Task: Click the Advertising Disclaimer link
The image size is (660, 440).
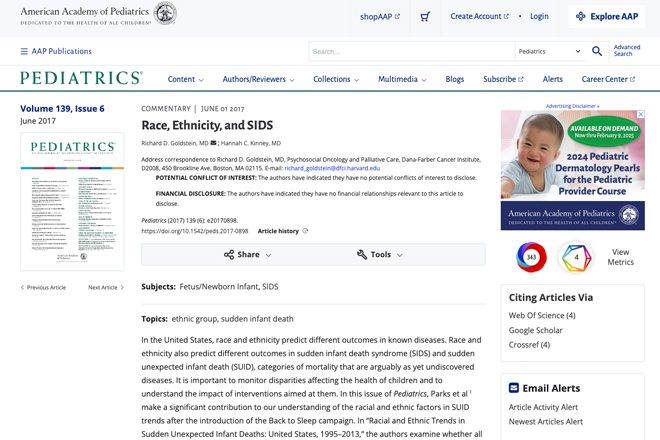Action: [572, 106]
